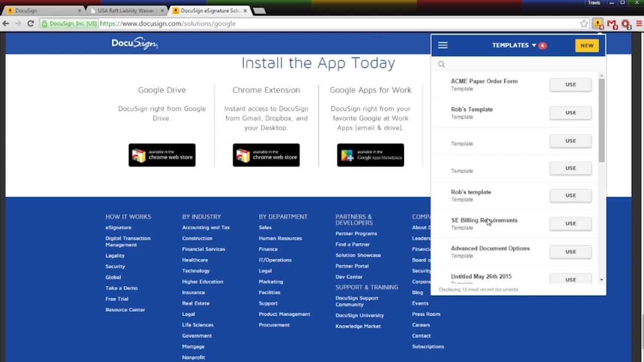Open a new browser tab
Viewport: 644px width, 362px height.
pyautogui.click(x=259, y=11)
